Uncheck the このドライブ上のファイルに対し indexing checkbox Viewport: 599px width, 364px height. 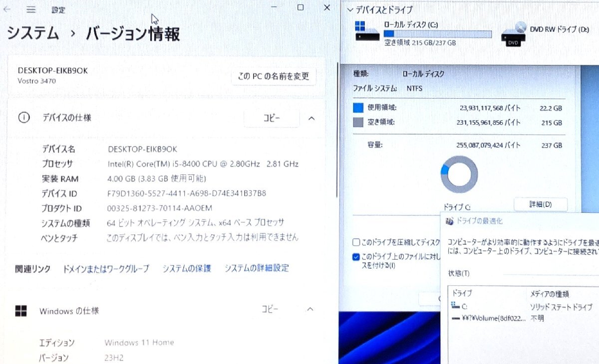click(x=356, y=257)
